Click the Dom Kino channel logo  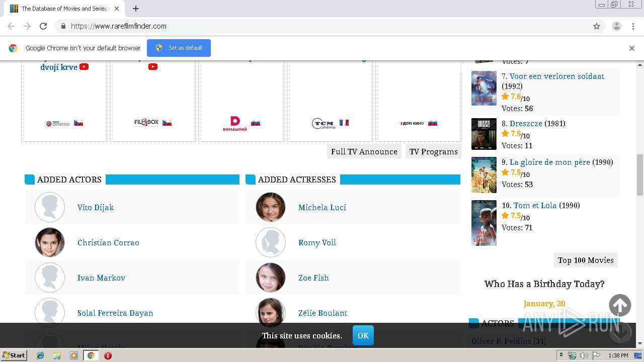(412, 123)
